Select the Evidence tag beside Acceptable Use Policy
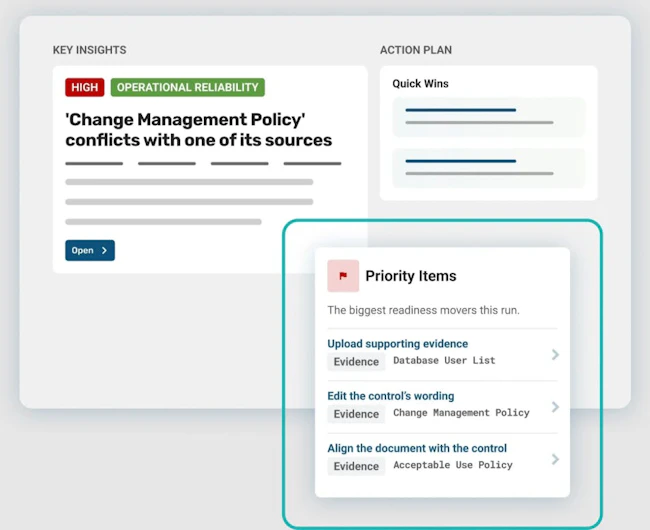 pos(356,466)
